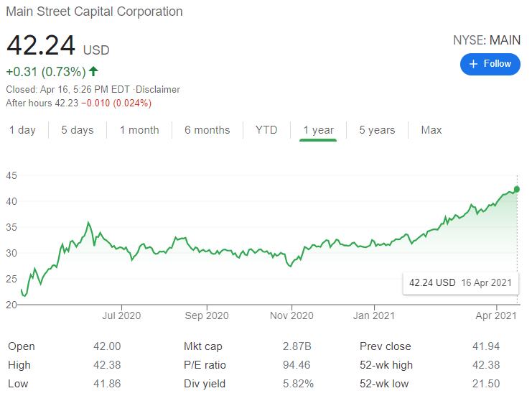Click the Open value 42.00

107,346
